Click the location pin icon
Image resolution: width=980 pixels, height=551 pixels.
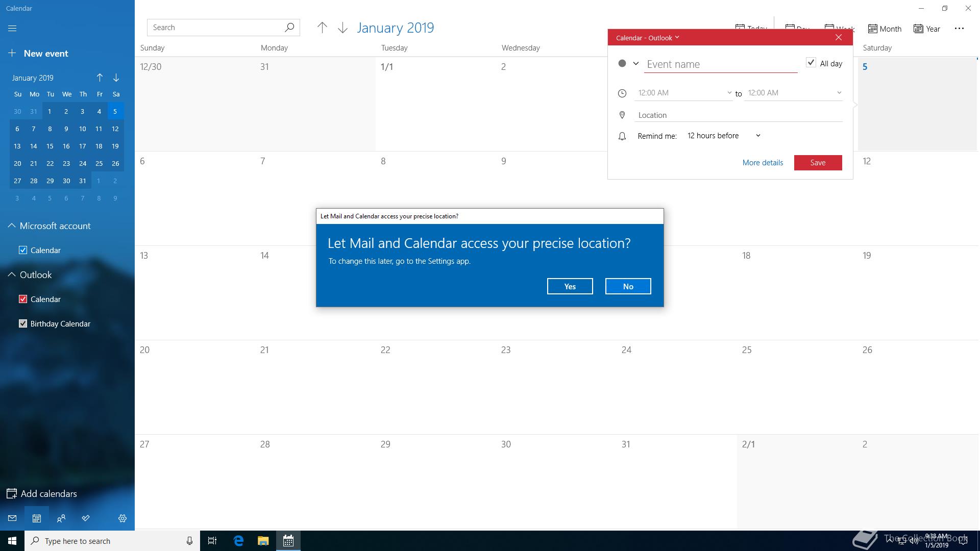click(622, 115)
